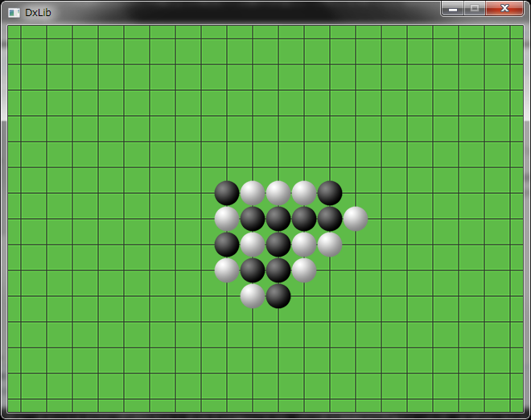Click the bottom-most black stone
Viewport: 531px width, 420px height.
(x=278, y=296)
